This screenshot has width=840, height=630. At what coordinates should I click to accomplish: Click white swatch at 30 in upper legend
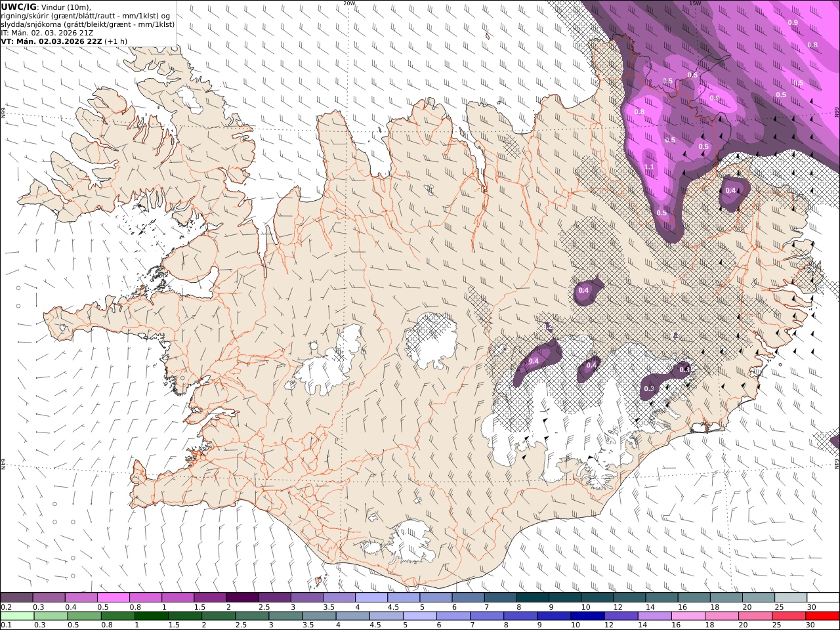point(823,597)
